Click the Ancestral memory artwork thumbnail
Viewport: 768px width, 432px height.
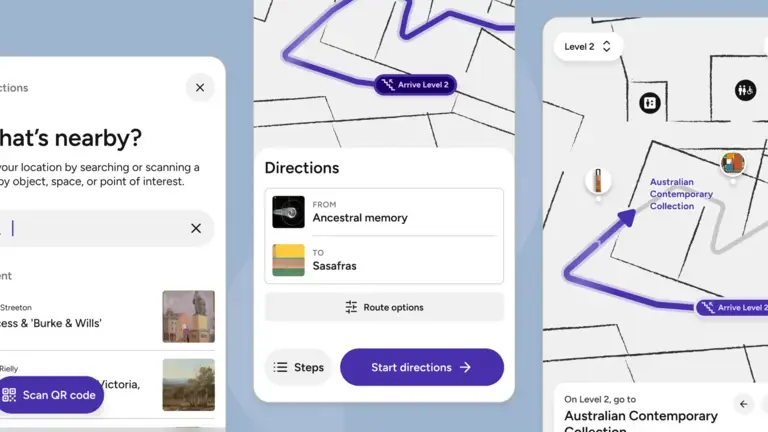[x=288, y=211]
